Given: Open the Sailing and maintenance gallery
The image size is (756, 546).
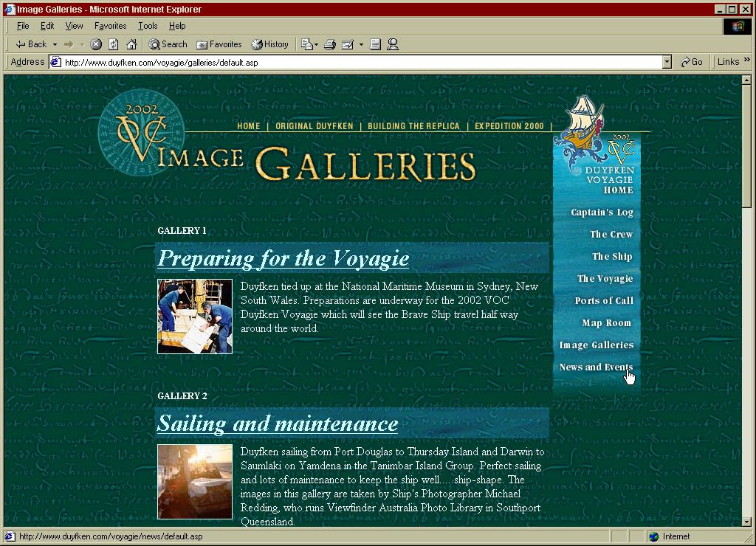Looking at the screenshot, I should coord(278,424).
